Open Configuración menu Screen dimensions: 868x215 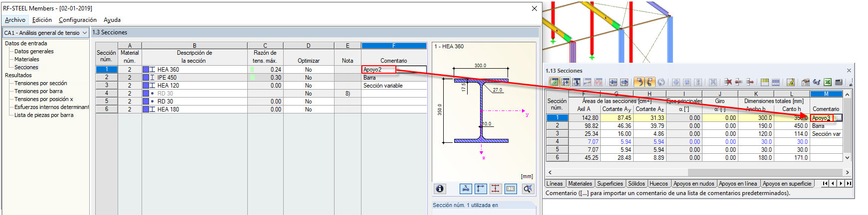click(78, 20)
